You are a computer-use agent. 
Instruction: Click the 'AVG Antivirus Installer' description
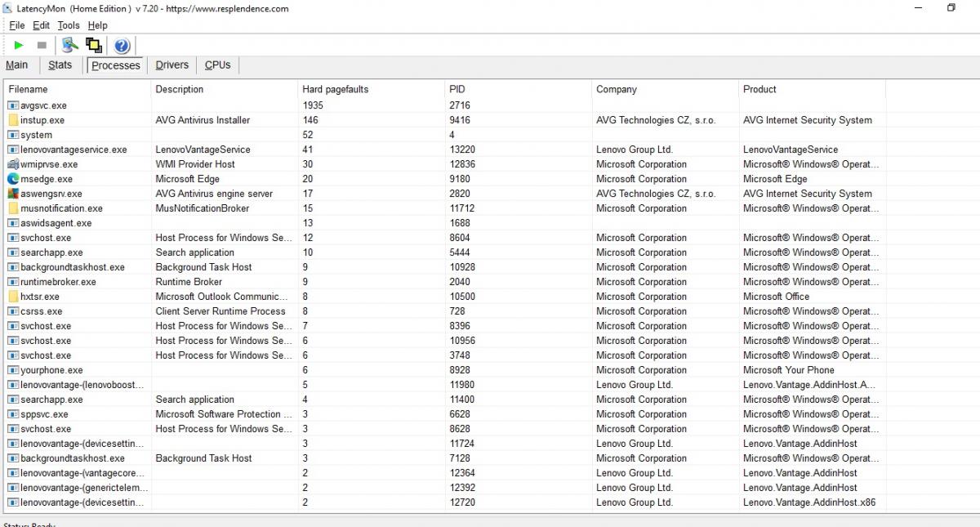[x=203, y=120]
